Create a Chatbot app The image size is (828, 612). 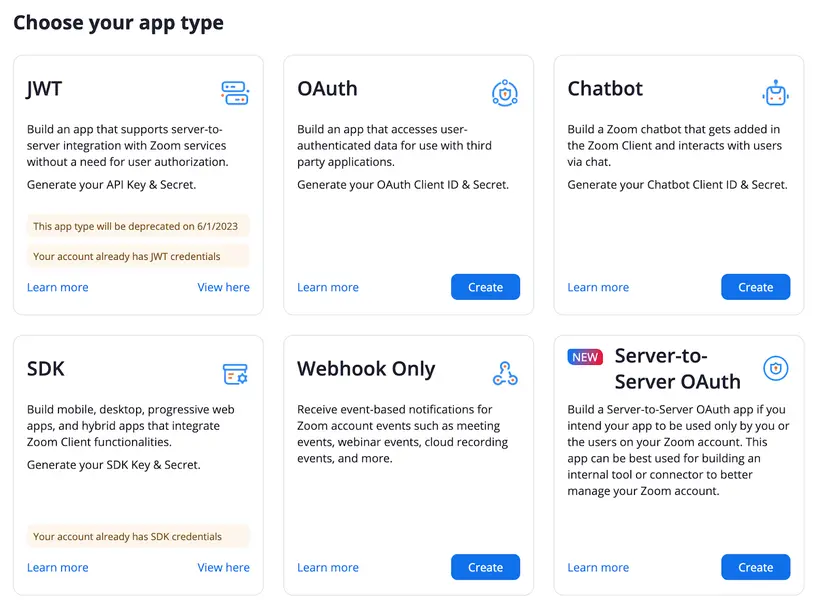pyautogui.click(x=755, y=287)
